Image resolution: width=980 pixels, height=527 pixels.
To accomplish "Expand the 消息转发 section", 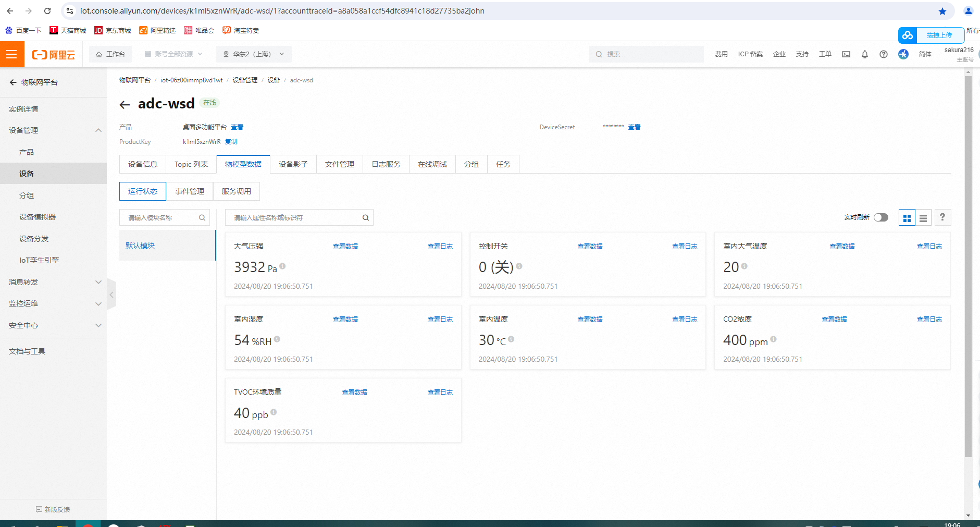I will [98, 282].
